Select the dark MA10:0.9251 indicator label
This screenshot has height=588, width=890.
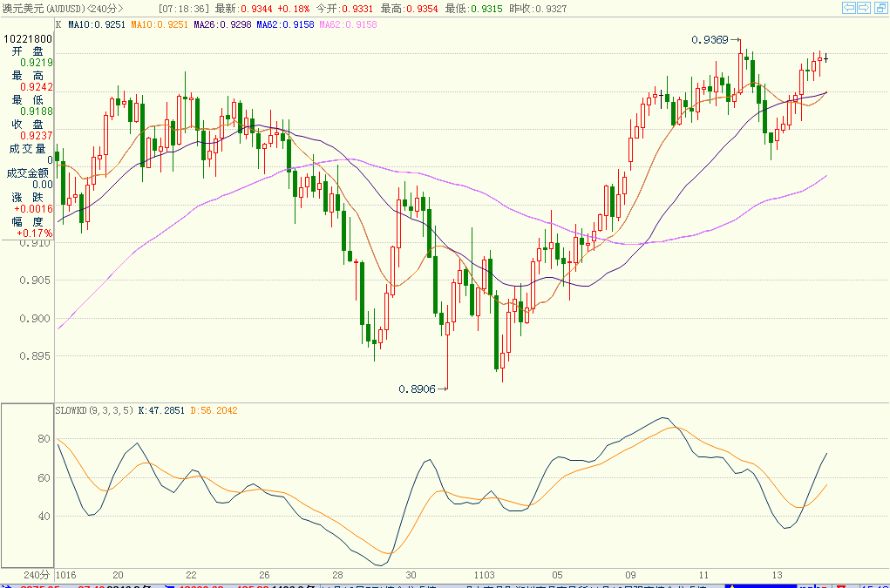97,24
